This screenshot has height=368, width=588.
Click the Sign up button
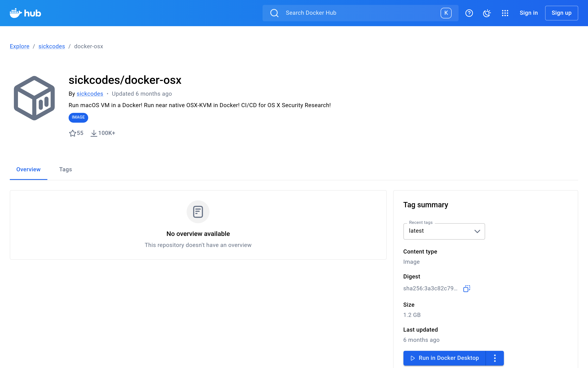coord(561,13)
